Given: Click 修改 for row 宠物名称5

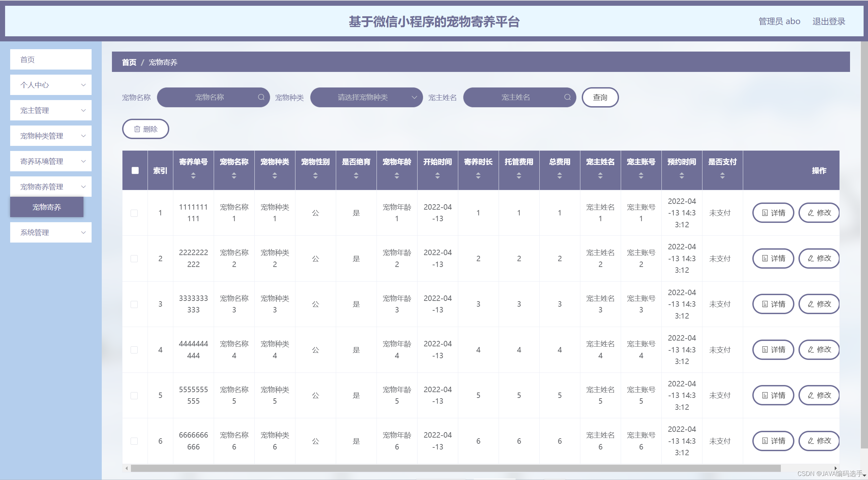Looking at the screenshot, I should coord(819,395).
